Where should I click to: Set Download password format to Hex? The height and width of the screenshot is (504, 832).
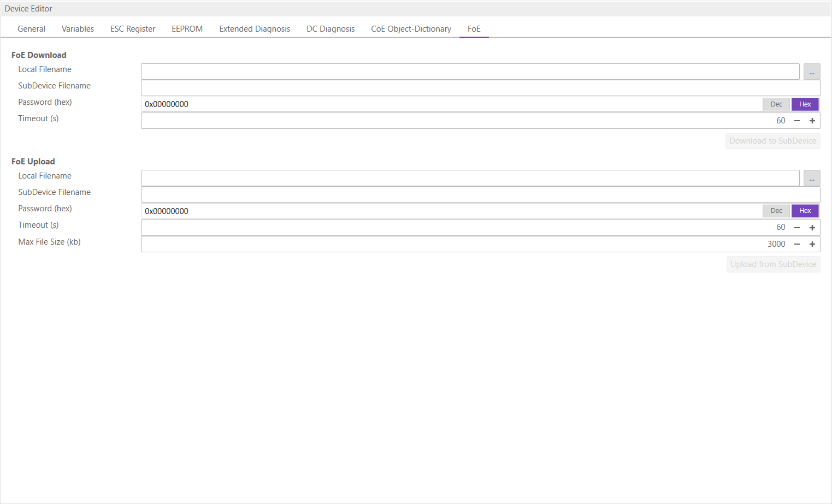click(x=805, y=104)
